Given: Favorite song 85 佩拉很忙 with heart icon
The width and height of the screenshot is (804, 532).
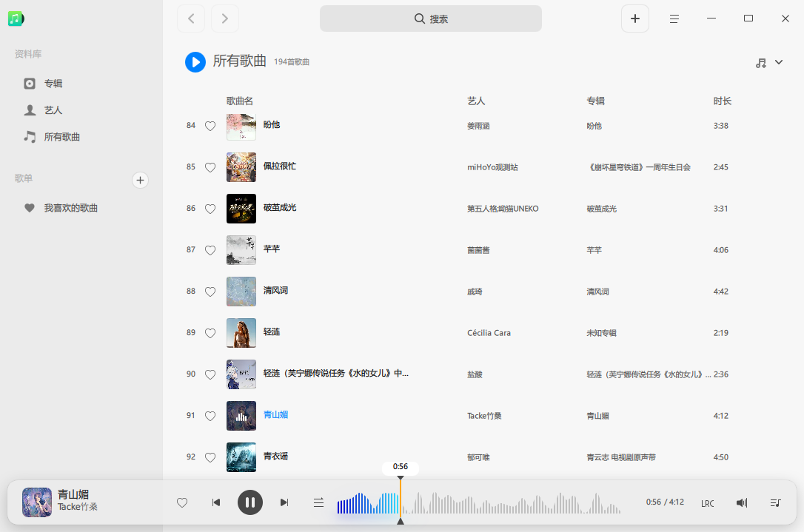Looking at the screenshot, I should click(210, 167).
